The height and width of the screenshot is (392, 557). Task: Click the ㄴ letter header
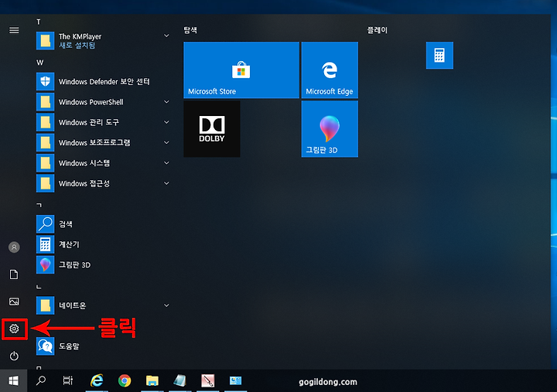click(x=39, y=287)
